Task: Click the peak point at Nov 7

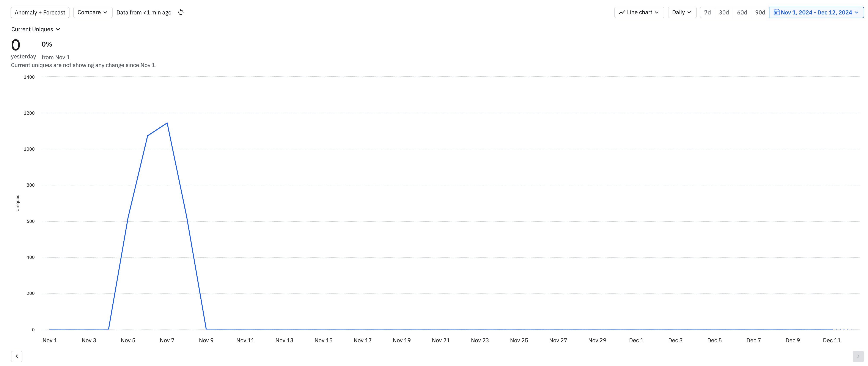Action: (167, 123)
